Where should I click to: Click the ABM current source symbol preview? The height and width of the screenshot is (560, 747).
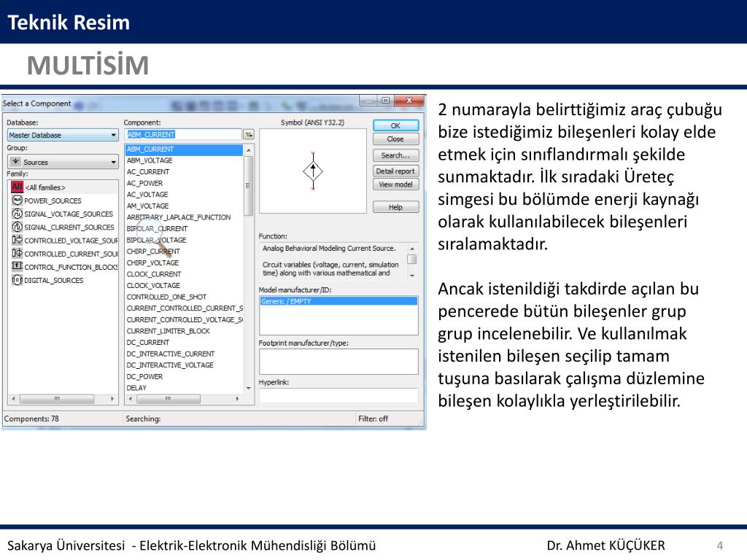coord(313,171)
